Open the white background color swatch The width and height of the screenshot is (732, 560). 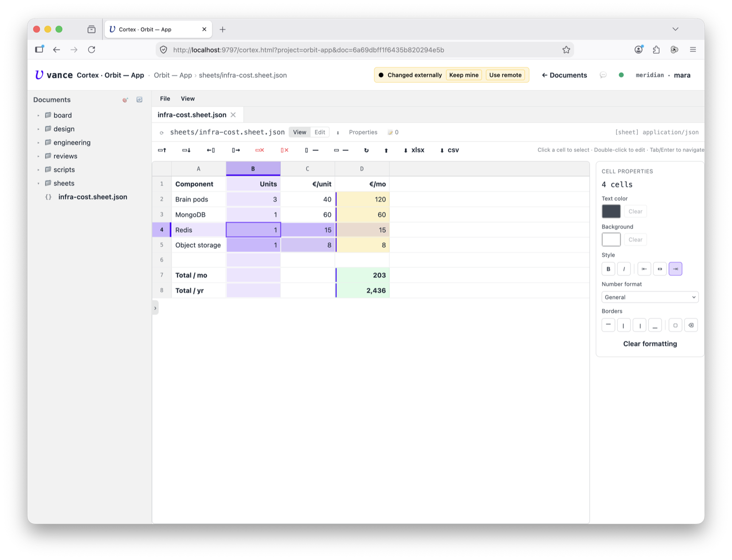[x=611, y=240]
